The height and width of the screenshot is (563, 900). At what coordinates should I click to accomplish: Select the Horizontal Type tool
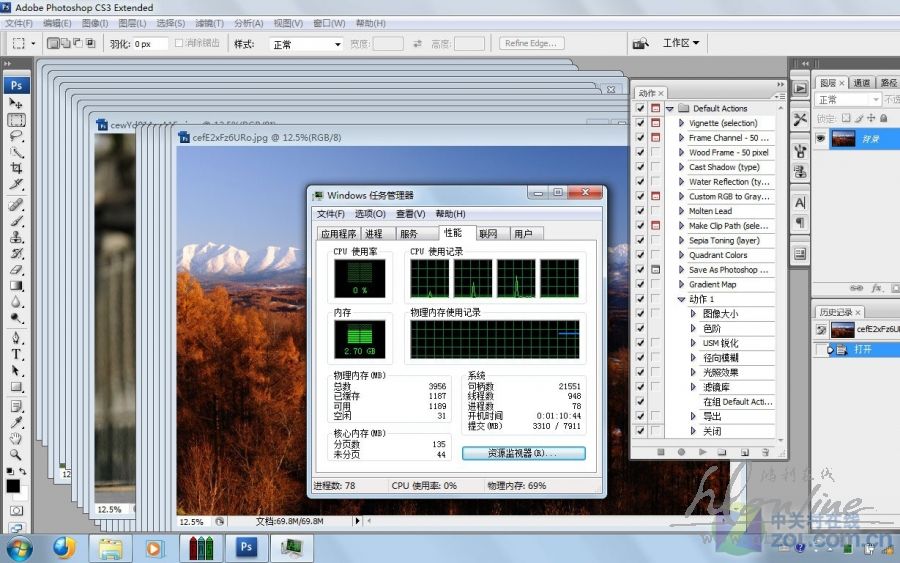point(16,354)
